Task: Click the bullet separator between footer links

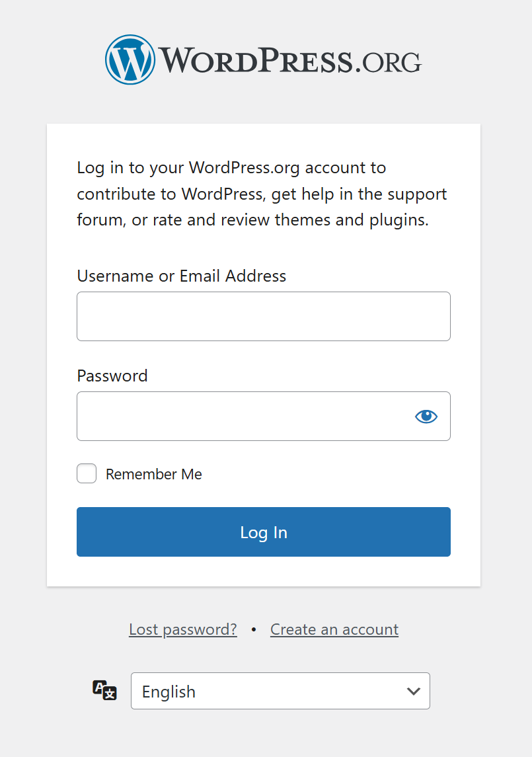Action: [x=254, y=630]
